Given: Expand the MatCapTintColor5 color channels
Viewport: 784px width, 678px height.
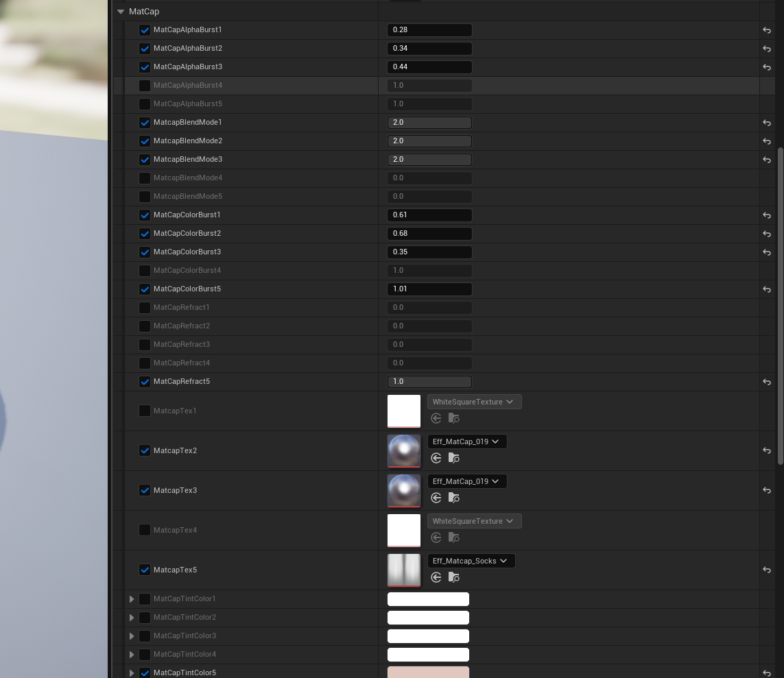Looking at the screenshot, I should pos(132,673).
